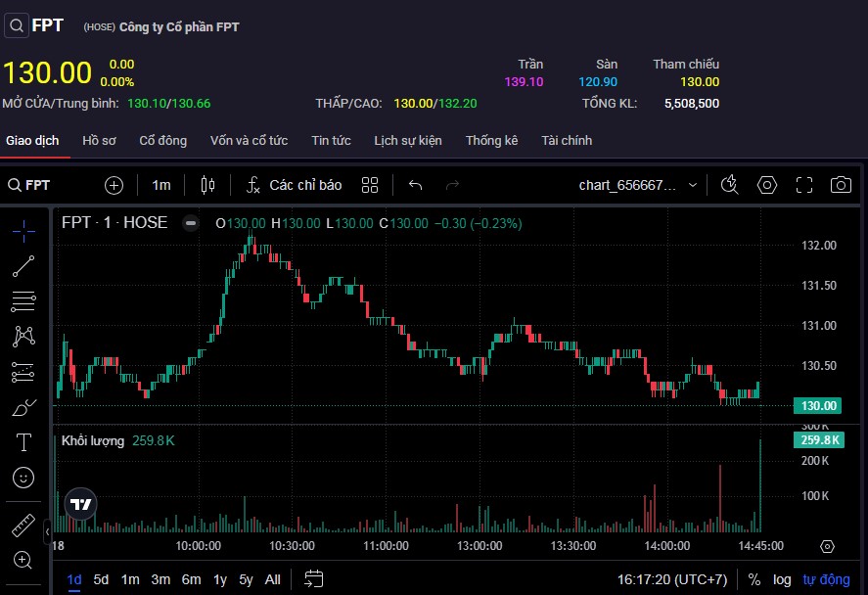Enter fullscreen chart mode
This screenshot has height=595, width=868.
(x=803, y=185)
